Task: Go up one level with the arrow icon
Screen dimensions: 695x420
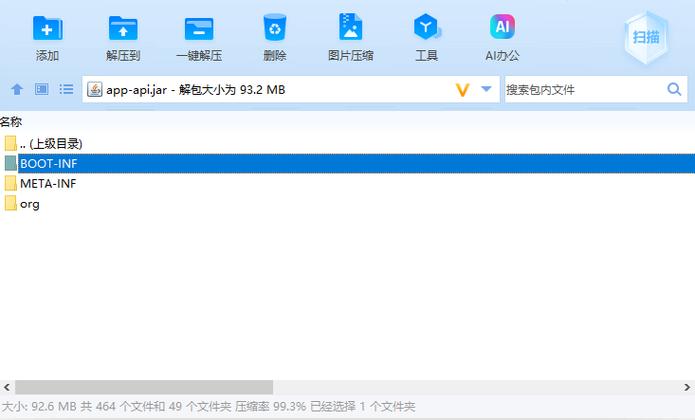Action: (x=17, y=89)
